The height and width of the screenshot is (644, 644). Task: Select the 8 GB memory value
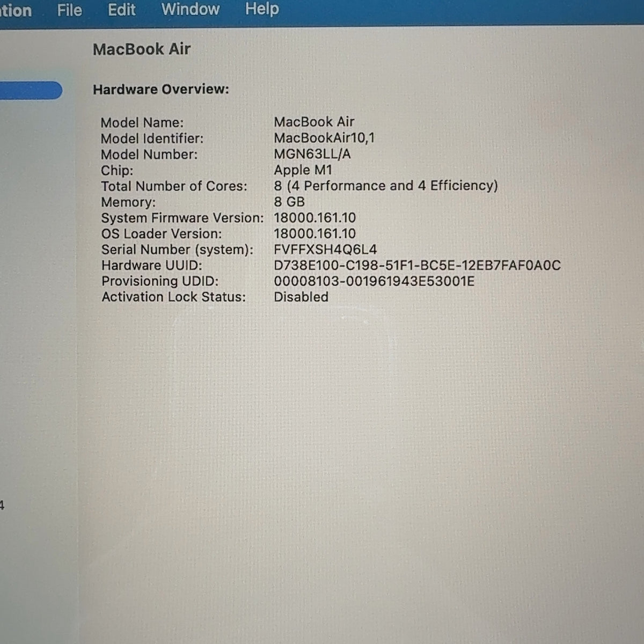coord(289,202)
